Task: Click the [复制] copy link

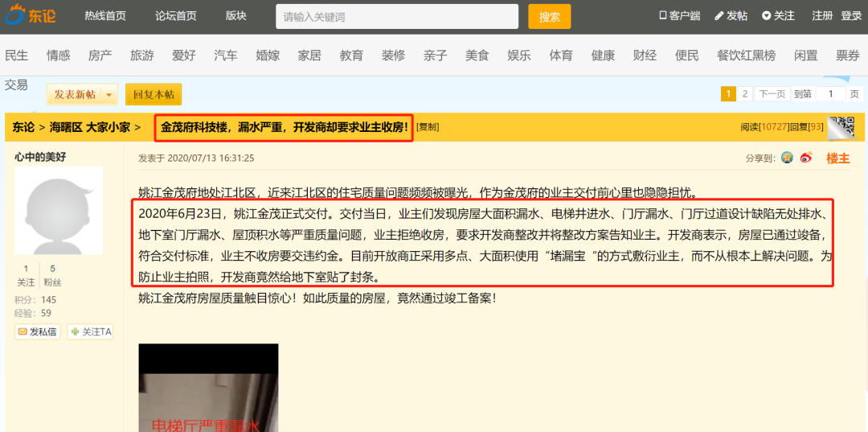Action: (428, 127)
